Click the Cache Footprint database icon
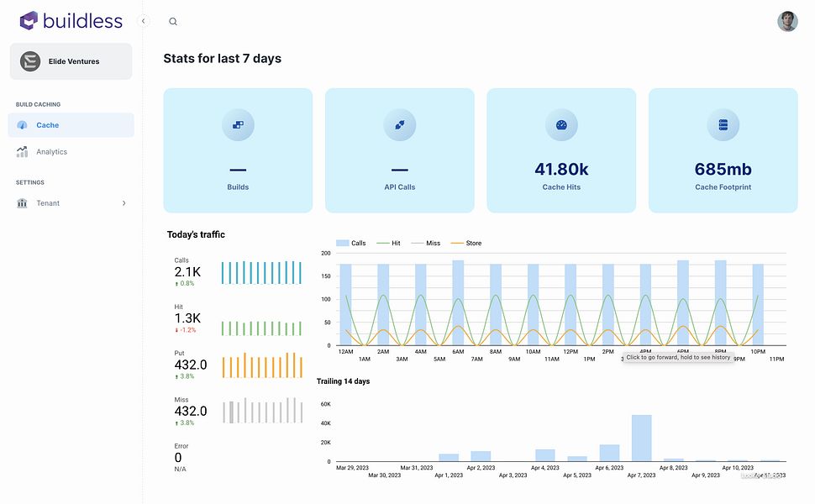The width and height of the screenshot is (815, 504). click(x=723, y=124)
